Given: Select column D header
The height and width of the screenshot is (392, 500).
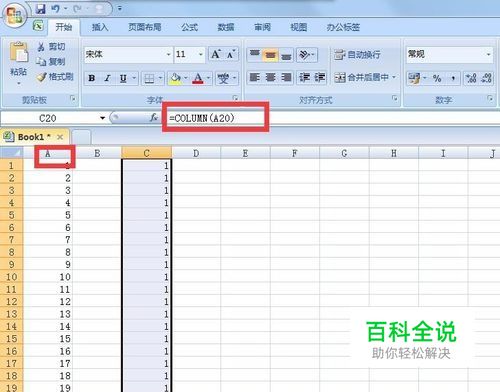Looking at the screenshot, I should click(x=196, y=153).
